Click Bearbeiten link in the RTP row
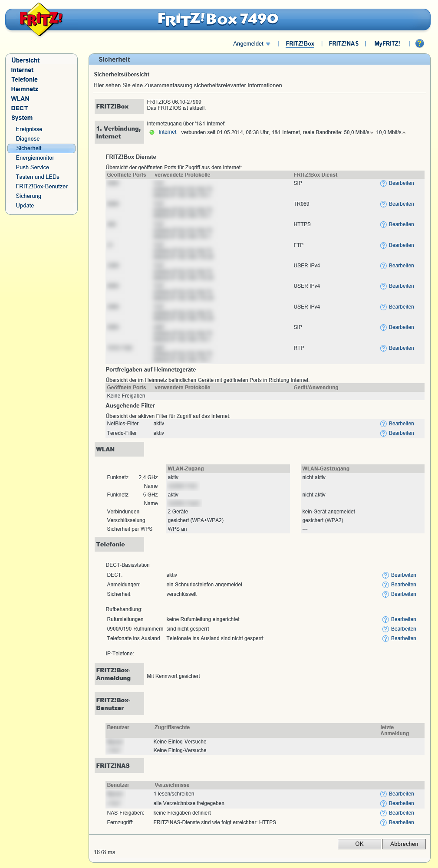 [402, 348]
